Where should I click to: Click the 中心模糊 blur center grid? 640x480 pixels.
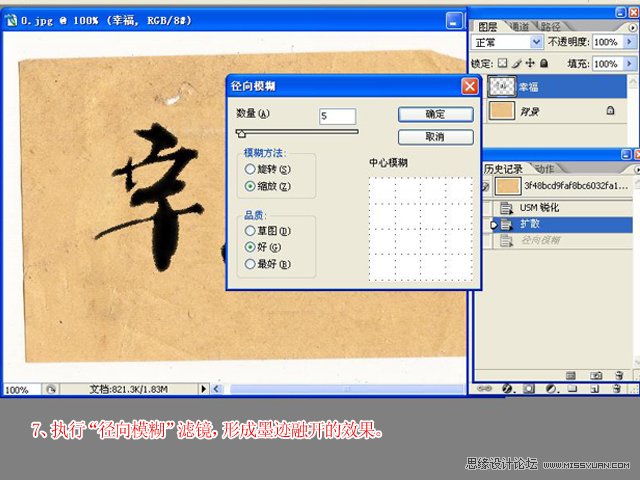[x=421, y=229]
